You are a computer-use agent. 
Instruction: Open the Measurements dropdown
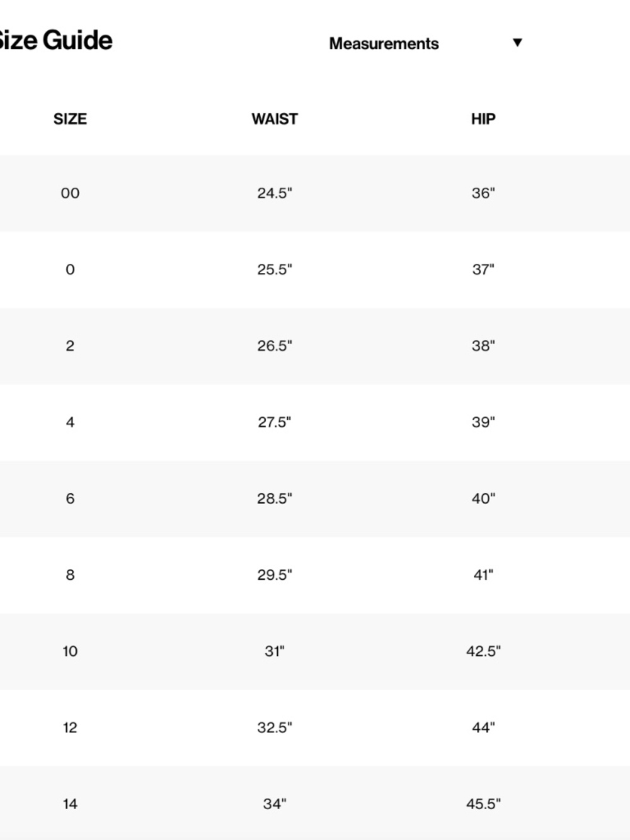(x=426, y=43)
